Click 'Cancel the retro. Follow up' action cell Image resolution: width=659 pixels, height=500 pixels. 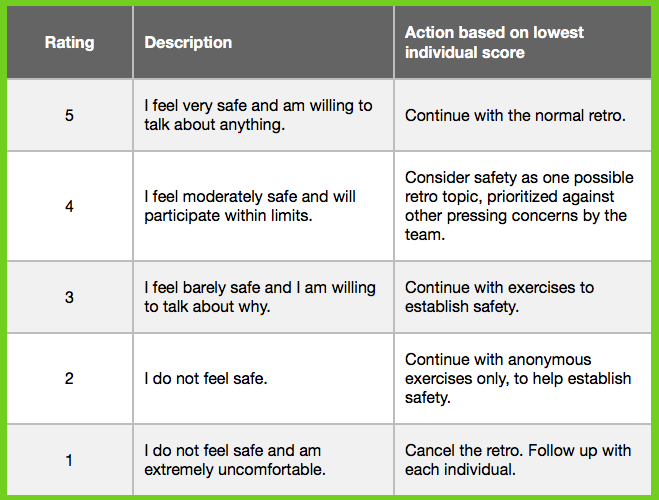click(523, 460)
